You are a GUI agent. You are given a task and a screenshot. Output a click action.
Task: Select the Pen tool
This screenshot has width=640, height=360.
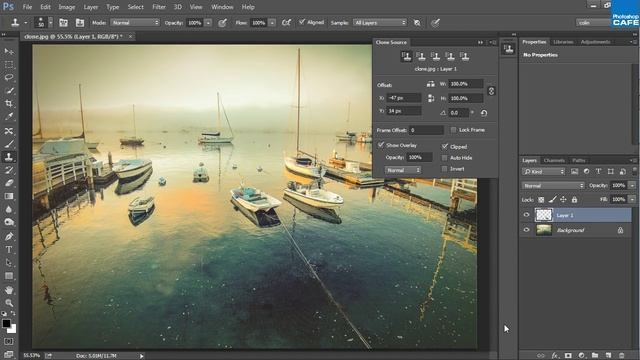click(9, 236)
